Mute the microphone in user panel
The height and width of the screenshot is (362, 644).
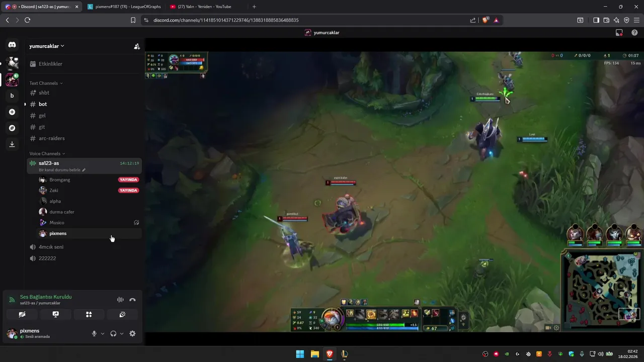94,333
